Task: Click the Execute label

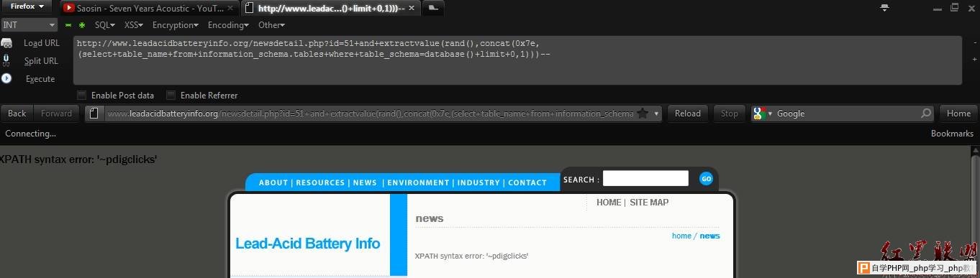Action: pyautogui.click(x=40, y=79)
